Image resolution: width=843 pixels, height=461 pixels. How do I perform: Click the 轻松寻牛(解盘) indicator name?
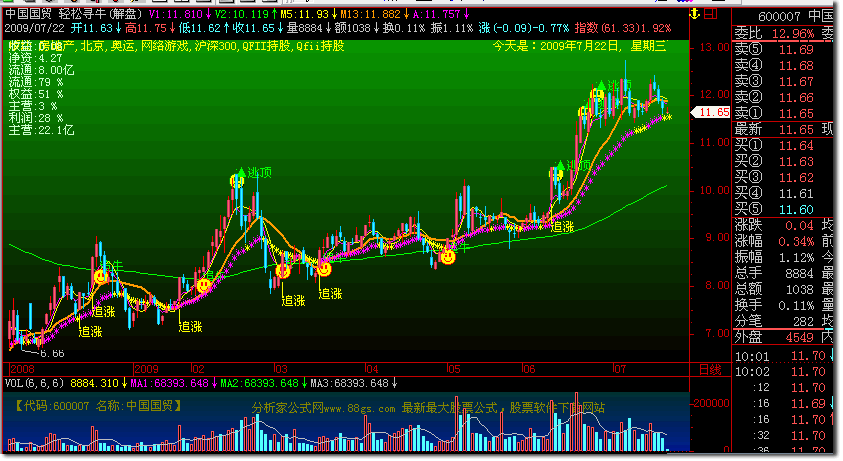[x=101, y=14]
